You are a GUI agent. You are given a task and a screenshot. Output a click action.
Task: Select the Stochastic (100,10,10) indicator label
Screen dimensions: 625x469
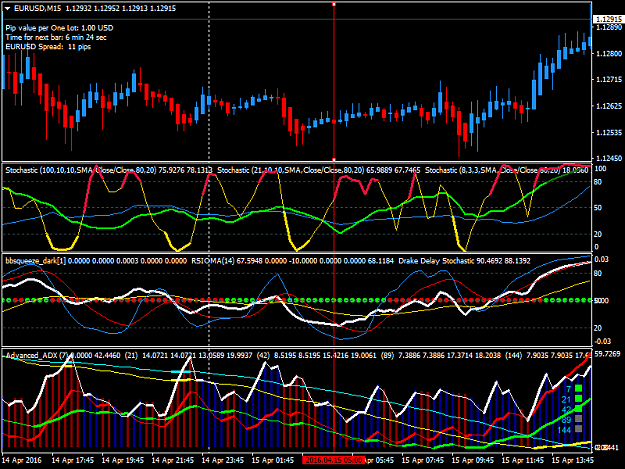point(109,170)
